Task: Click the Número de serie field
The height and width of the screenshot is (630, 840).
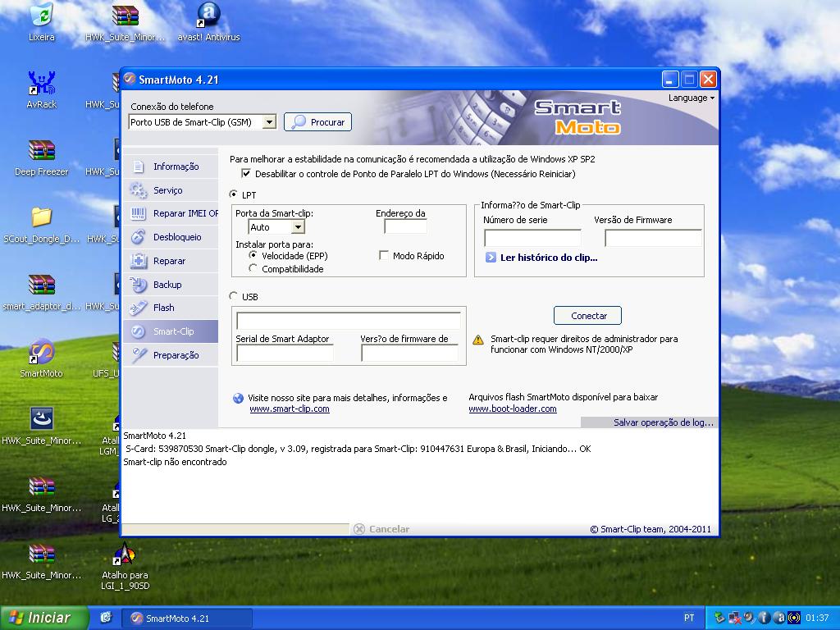Action: [x=532, y=238]
